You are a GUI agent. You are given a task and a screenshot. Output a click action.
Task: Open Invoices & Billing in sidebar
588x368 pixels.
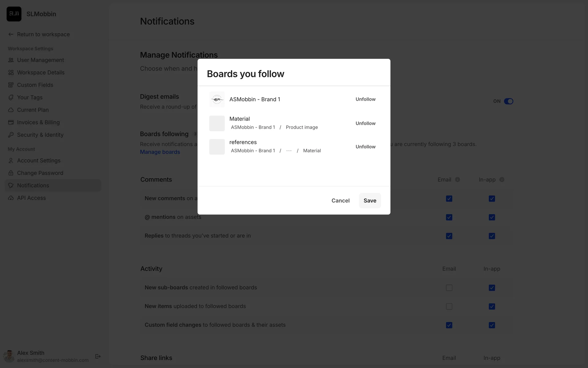pos(38,122)
